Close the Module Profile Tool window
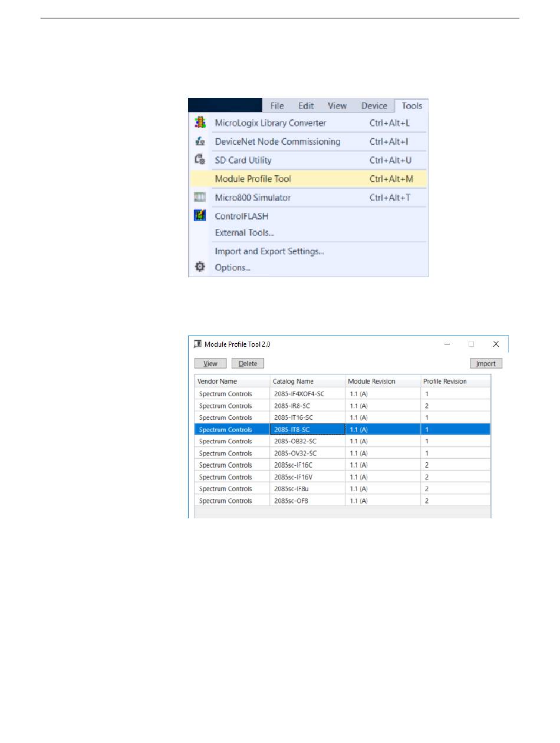Image resolution: width=560 pixels, height=743 pixels. click(496, 344)
